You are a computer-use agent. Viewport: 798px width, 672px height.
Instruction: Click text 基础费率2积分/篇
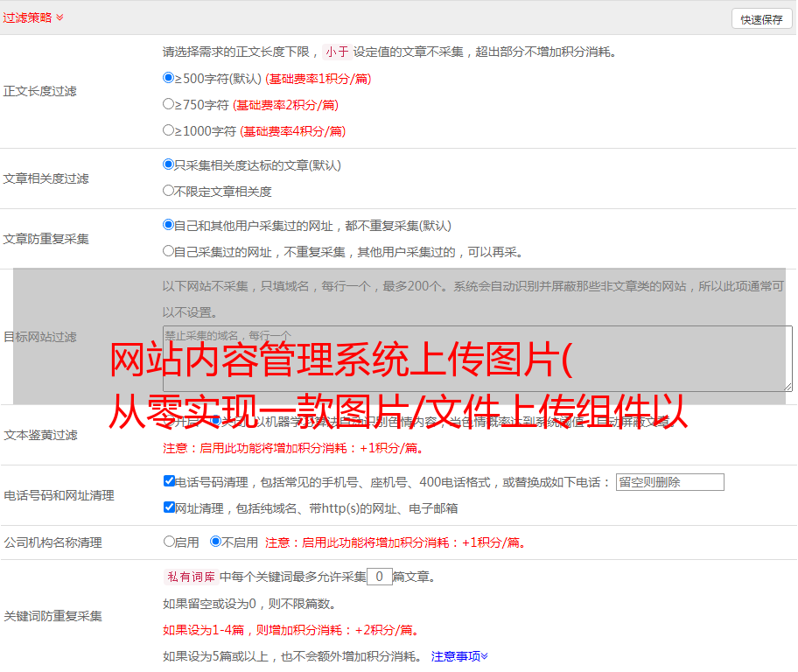point(285,105)
